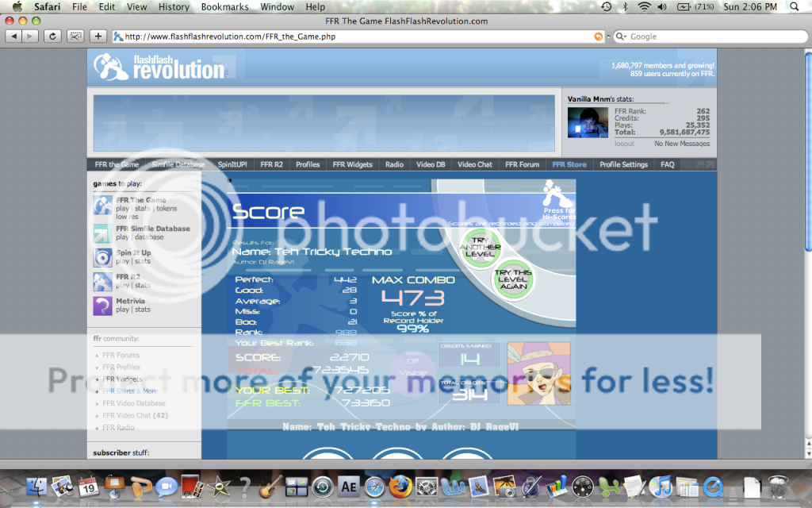This screenshot has height=508, width=812.
Task: Open Firefox from the dock
Action: (400, 487)
